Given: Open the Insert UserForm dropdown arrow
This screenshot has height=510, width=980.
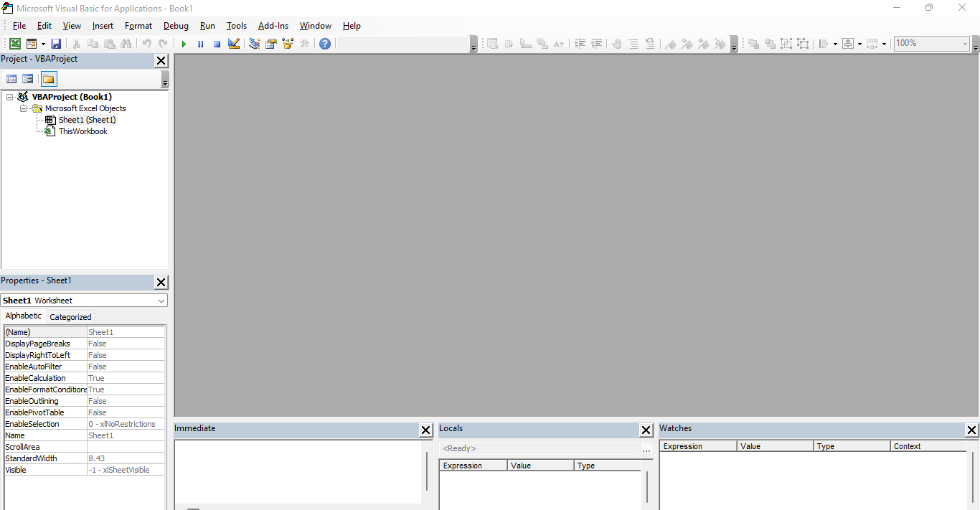Looking at the screenshot, I should pyautogui.click(x=42, y=43).
